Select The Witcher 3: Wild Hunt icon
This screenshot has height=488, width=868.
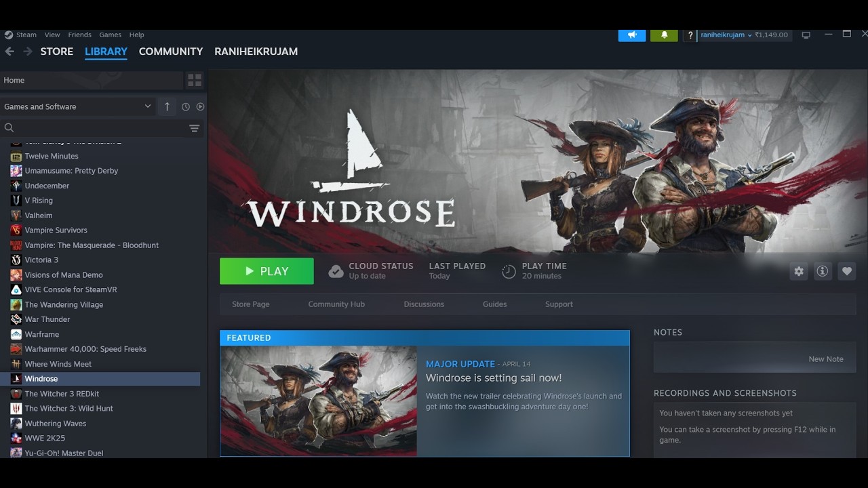click(16, 409)
